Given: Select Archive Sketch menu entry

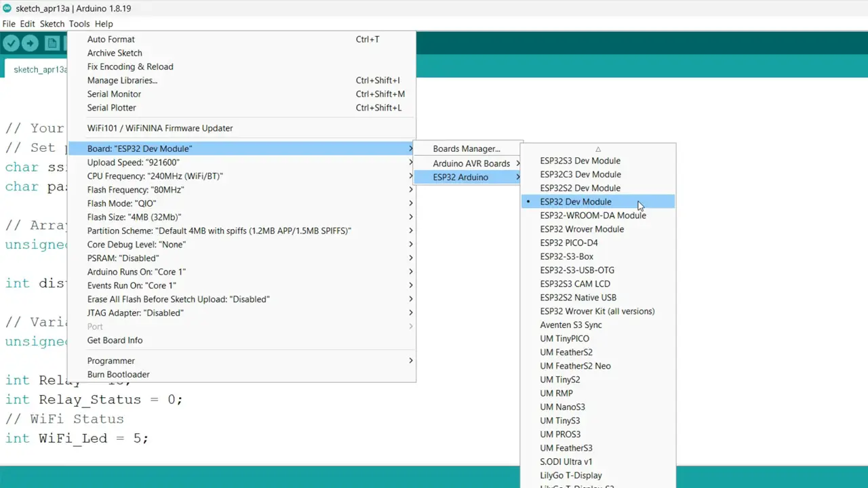Looking at the screenshot, I should (241, 53).
